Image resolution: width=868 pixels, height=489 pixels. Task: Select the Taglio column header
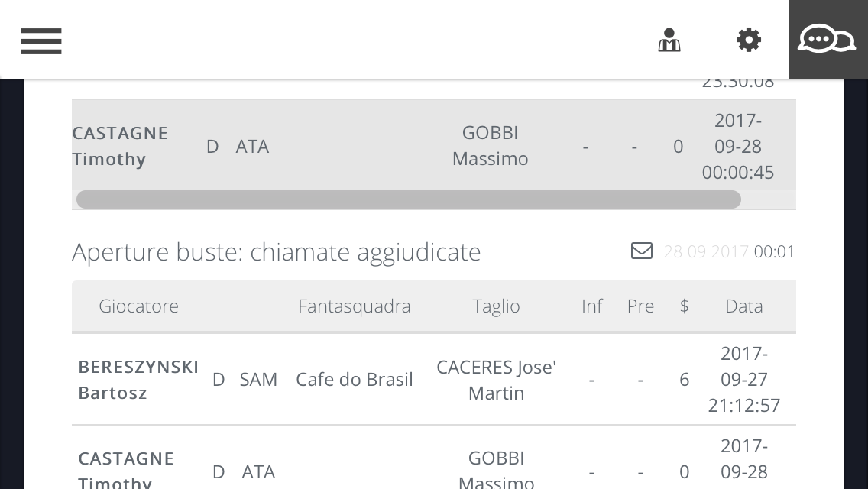(x=496, y=306)
